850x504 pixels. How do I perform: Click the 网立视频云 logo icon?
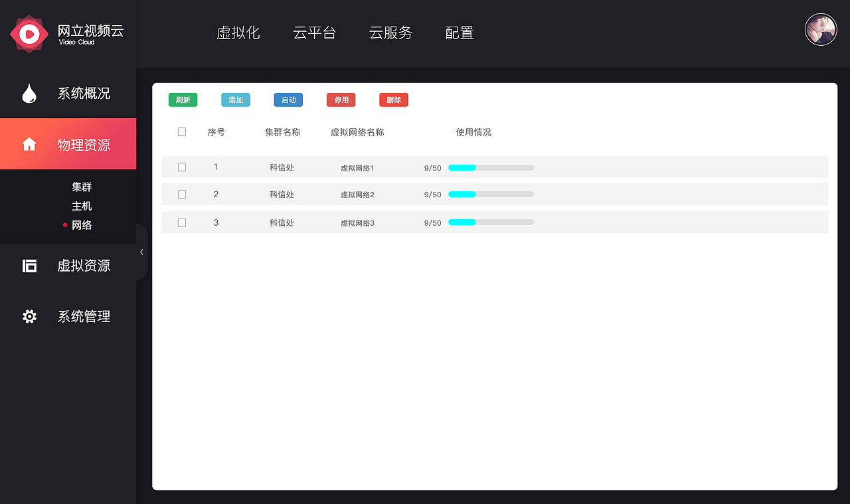point(29,33)
